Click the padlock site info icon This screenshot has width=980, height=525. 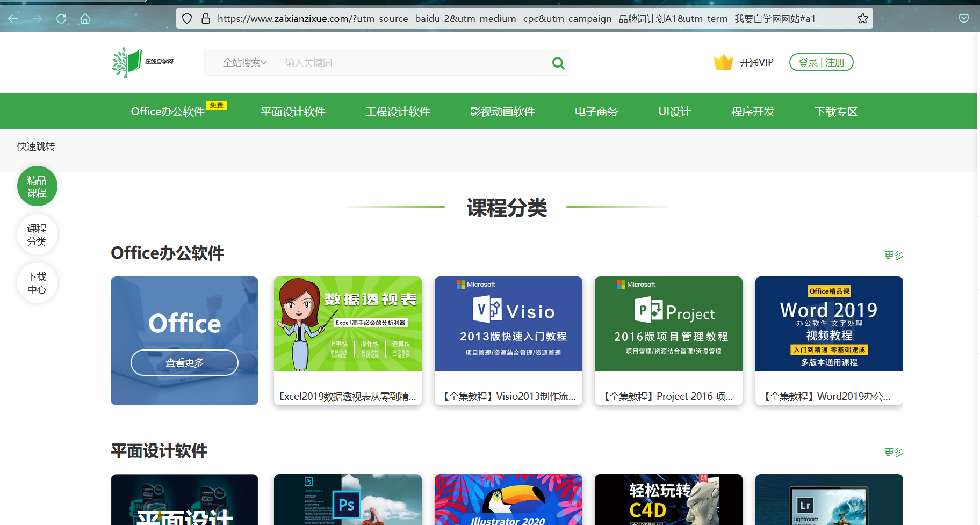coord(206,19)
